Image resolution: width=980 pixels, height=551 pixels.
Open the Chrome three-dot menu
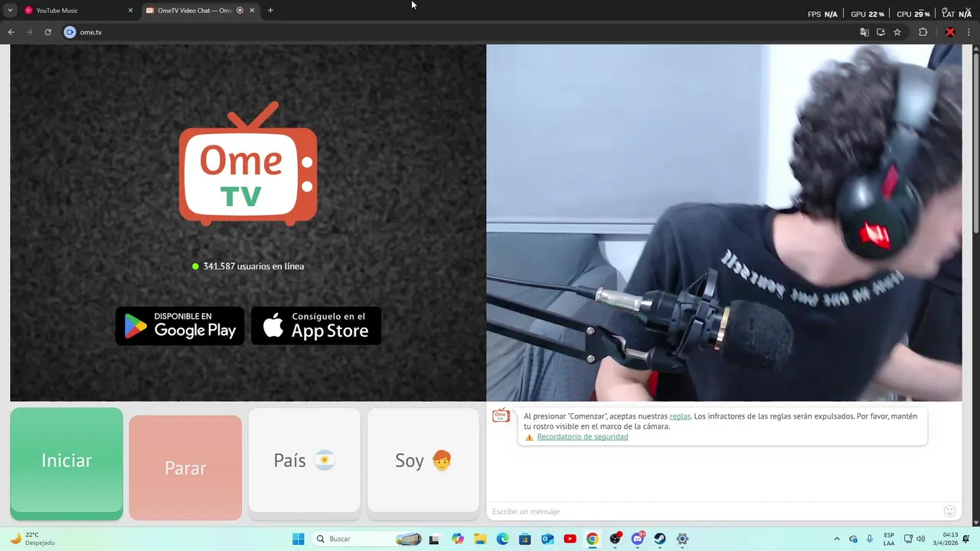[x=969, y=32]
